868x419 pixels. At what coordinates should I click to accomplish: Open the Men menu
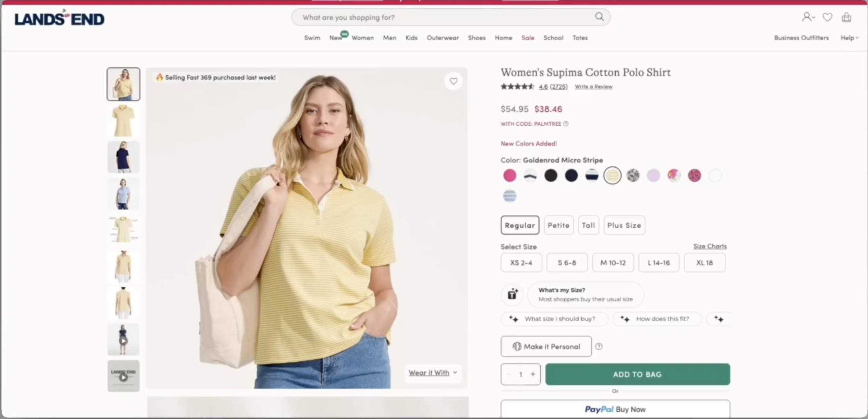[389, 38]
